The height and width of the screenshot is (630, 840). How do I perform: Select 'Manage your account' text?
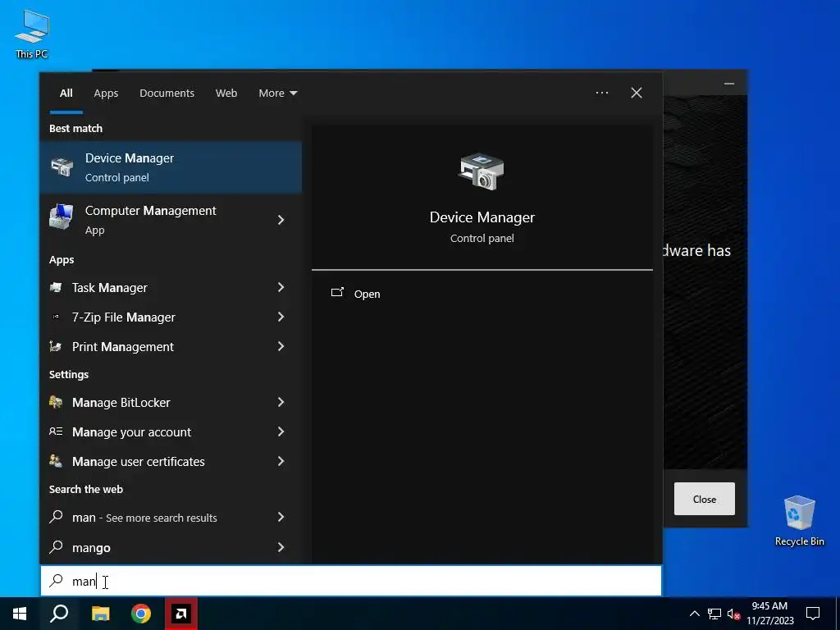(x=132, y=431)
